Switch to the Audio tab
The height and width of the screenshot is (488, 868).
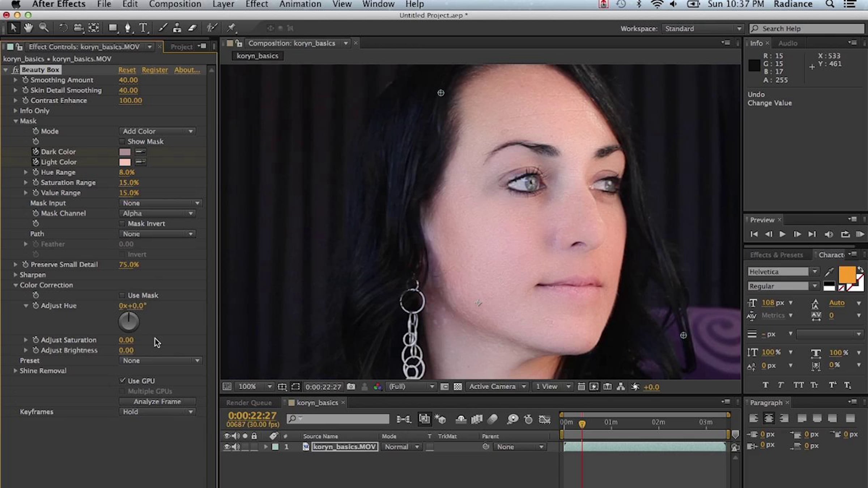point(788,43)
